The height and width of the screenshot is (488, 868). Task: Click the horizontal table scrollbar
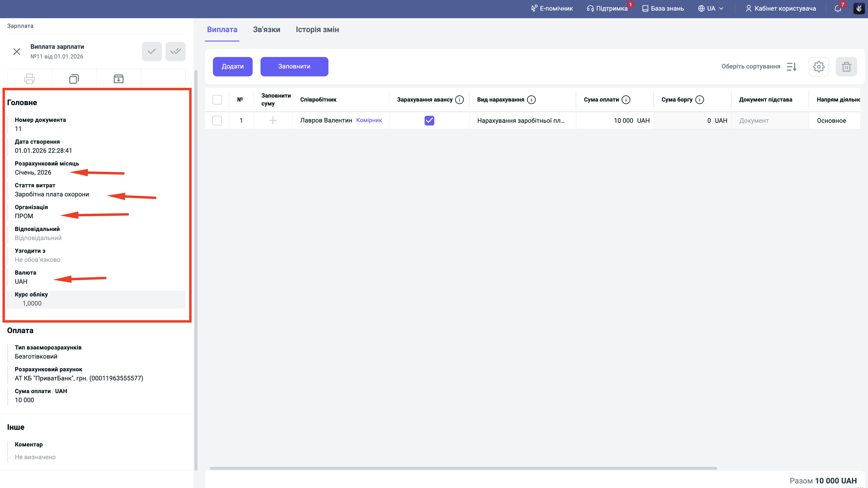(463, 468)
